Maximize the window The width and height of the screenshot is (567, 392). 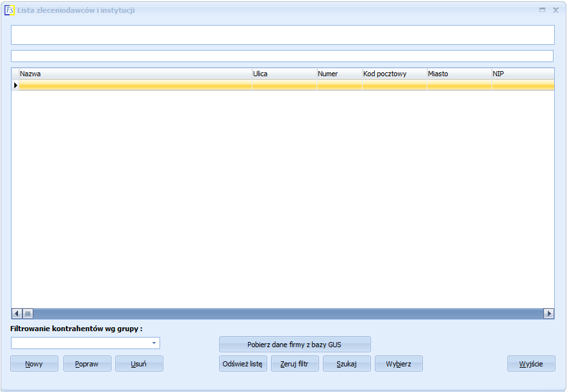(542, 10)
